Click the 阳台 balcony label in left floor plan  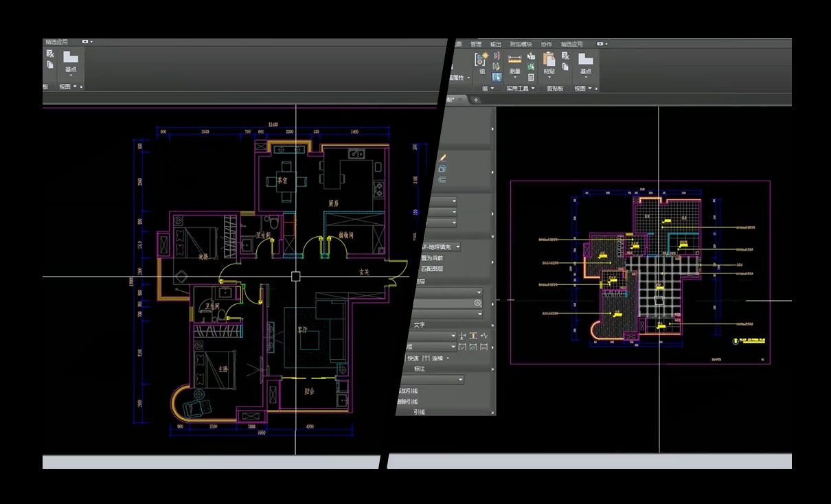click(309, 392)
